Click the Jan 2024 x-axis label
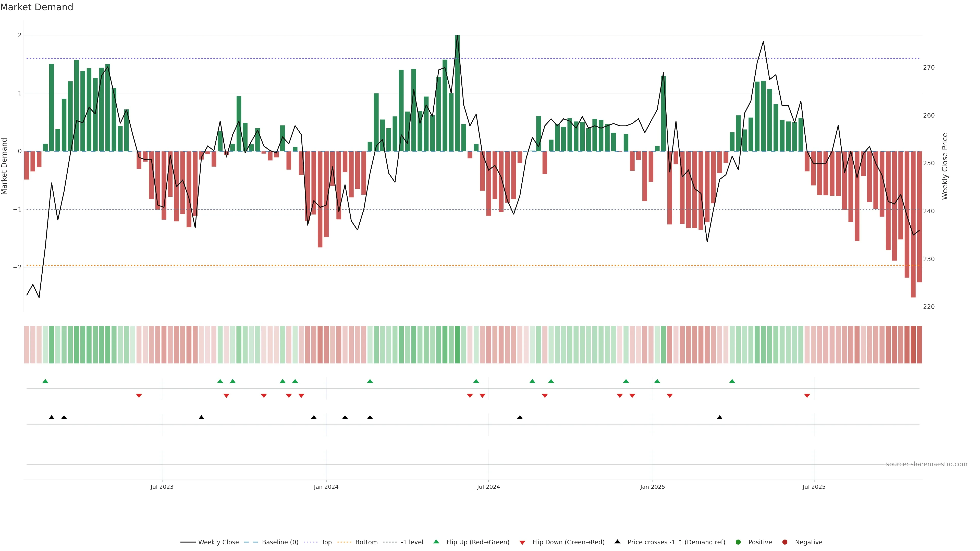The width and height of the screenshot is (980, 551). 326,487
